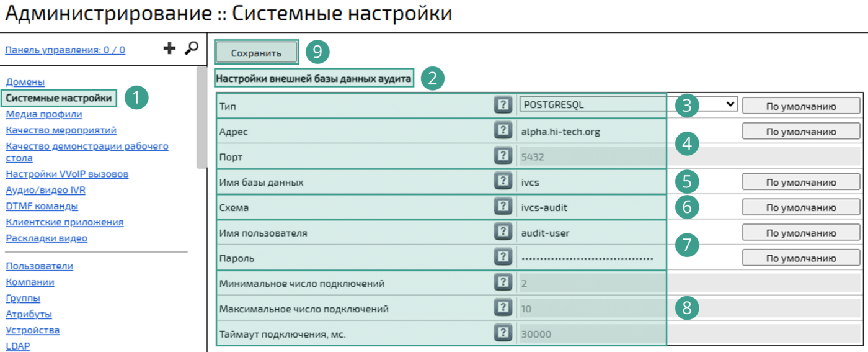Image resolution: width=868 pixels, height=352 pixels.
Task: Click into the Адрес input field
Action: pyautogui.click(x=589, y=132)
